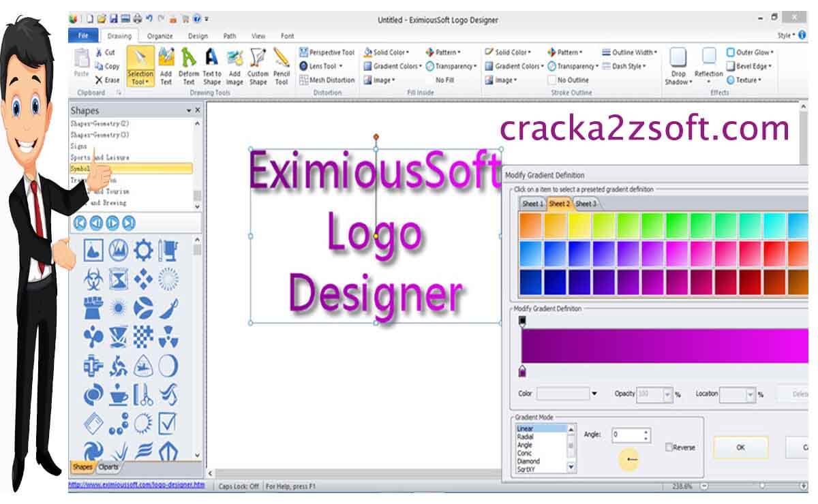Select the Custom Shape tool

258,67
